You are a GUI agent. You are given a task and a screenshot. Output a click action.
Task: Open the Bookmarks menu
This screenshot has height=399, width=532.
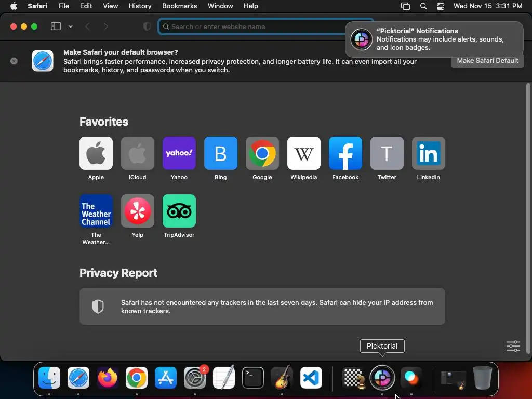[x=179, y=6]
